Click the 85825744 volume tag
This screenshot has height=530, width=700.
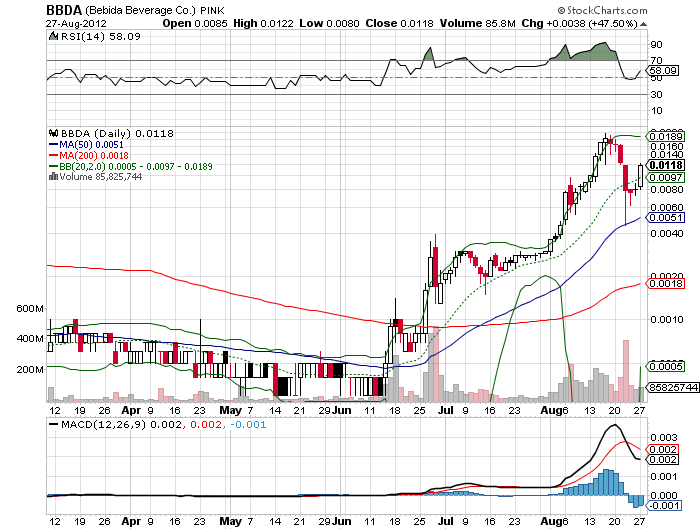click(x=673, y=387)
